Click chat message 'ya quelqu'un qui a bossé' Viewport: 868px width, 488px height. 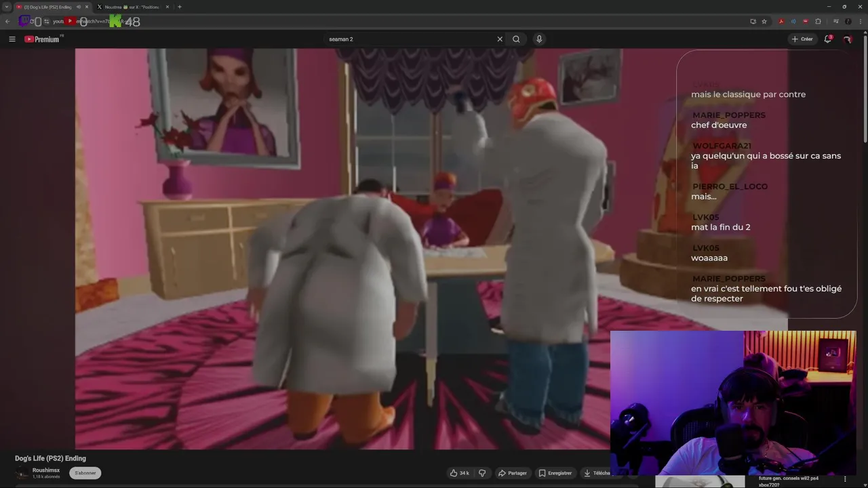pyautogui.click(x=766, y=161)
